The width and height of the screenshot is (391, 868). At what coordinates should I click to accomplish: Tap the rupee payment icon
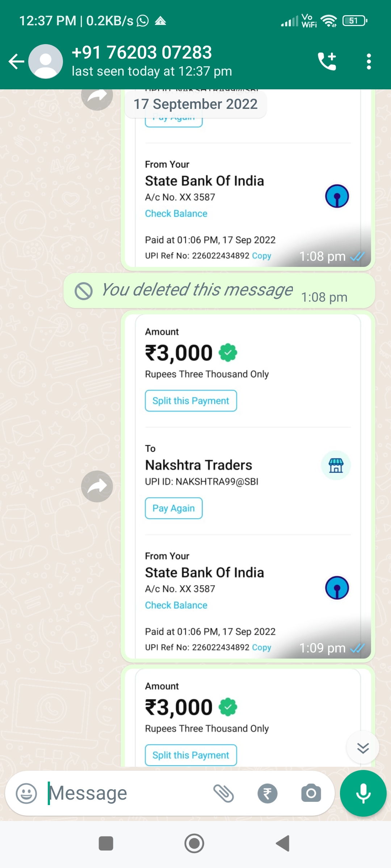pos(268,793)
